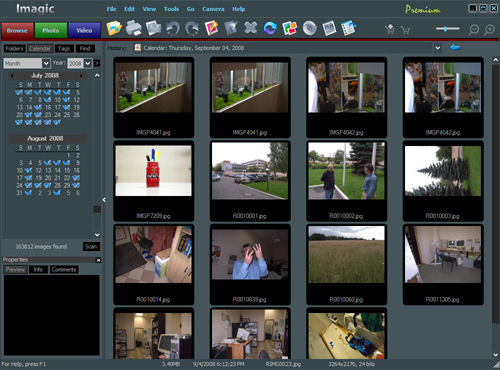Click the calendar icon in History bar
The image size is (500, 370).
tap(137, 48)
